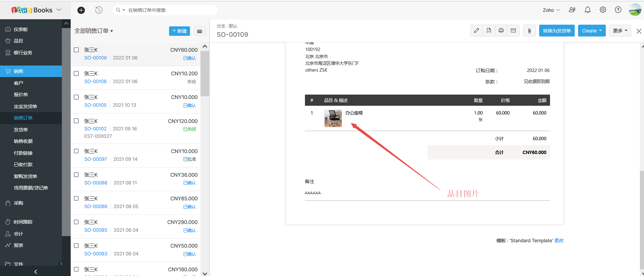Image resolution: width=644 pixels, height=276 pixels.
Task: Check the box for order SO-00102
Action: point(76,121)
